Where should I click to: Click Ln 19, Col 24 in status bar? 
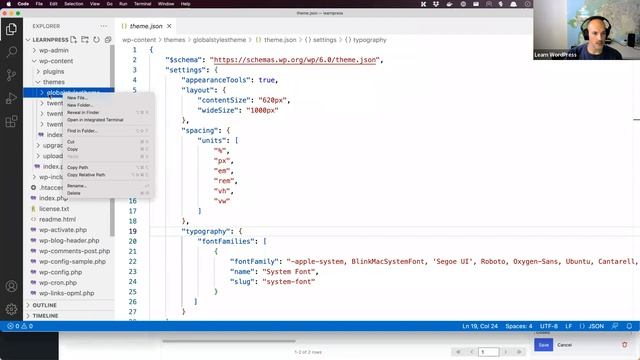480,326
